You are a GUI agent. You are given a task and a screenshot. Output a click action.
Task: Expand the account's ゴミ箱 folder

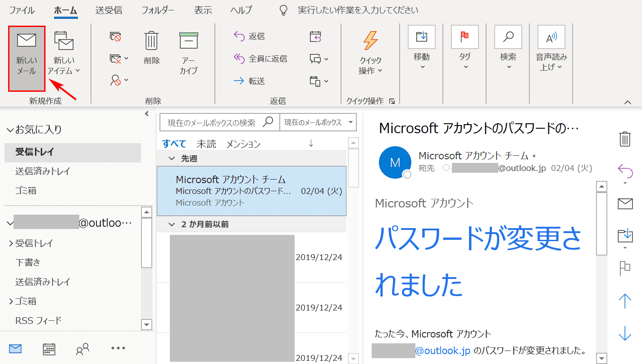pyautogui.click(x=11, y=301)
